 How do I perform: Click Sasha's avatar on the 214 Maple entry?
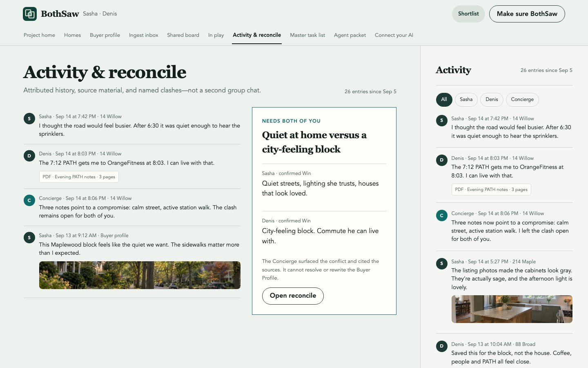tap(442, 264)
